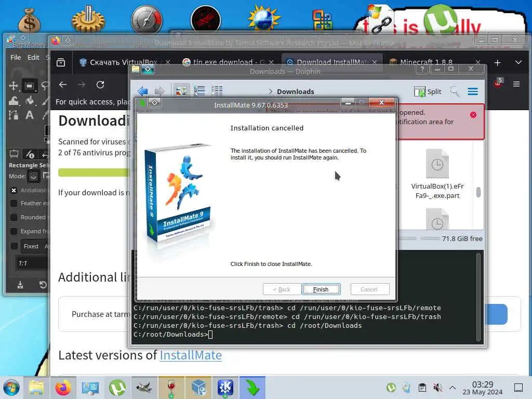Image resolution: width=532 pixels, height=399 pixels.
Task: Open a new Firefox tab with plus button
Action: tap(497, 63)
